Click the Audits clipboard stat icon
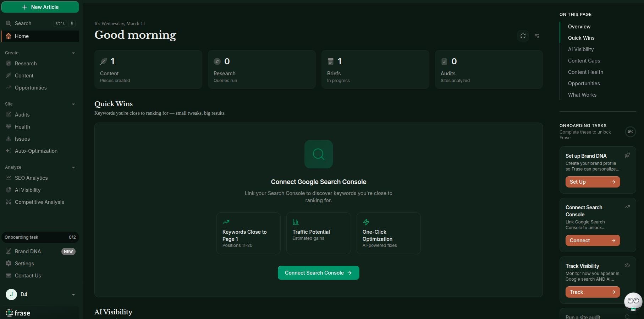 [444, 61]
